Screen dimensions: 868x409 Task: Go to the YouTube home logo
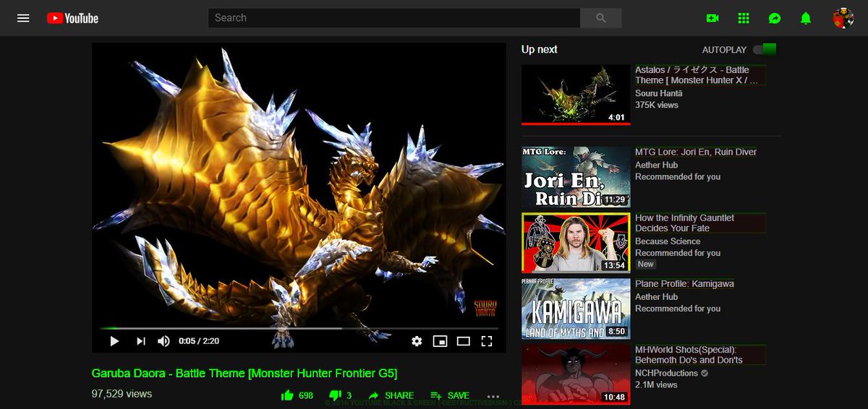tap(72, 18)
